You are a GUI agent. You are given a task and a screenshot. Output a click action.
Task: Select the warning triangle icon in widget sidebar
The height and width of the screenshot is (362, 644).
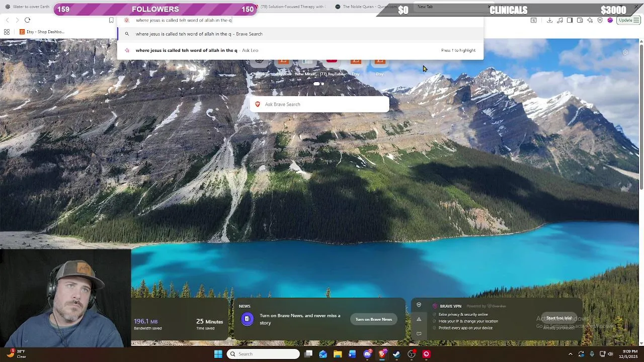(419, 319)
